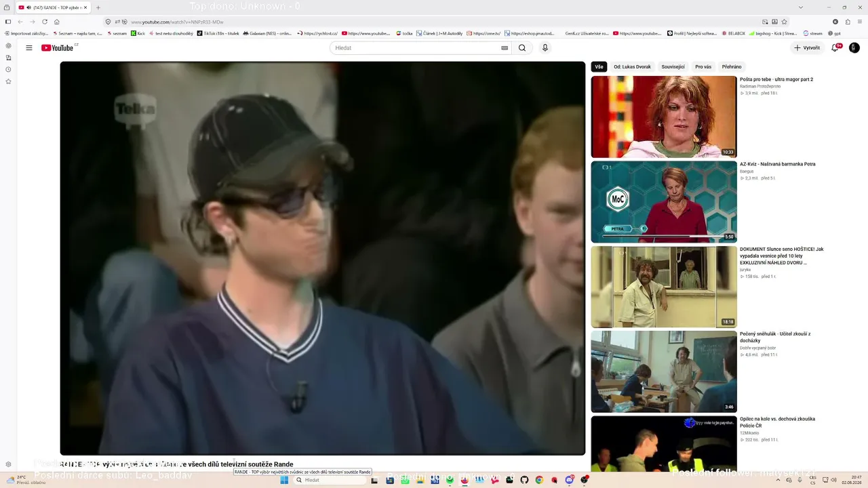Image resolution: width=868 pixels, height=488 pixels.
Task: Open the browser application menu
Action: (859, 22)
